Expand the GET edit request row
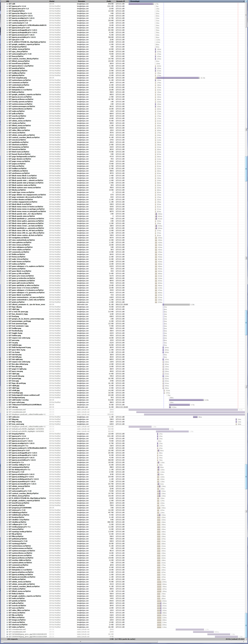The image size is (248, 644). (x=7, y=4)
